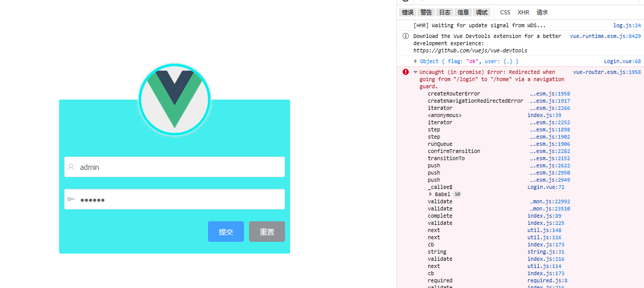Toggle the XHR console filter
The image size is (644, 288).
[523, 12]
